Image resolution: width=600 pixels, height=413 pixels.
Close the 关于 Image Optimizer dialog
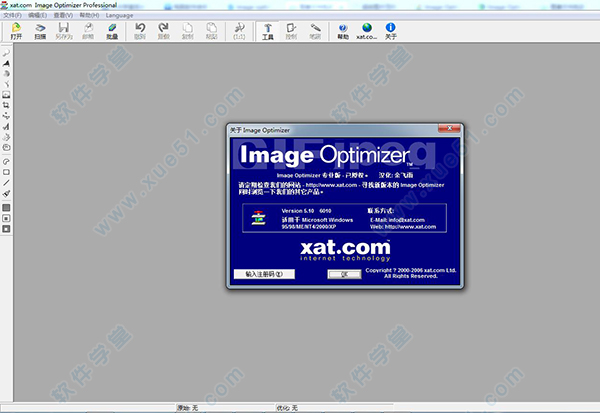coord(449,128)
